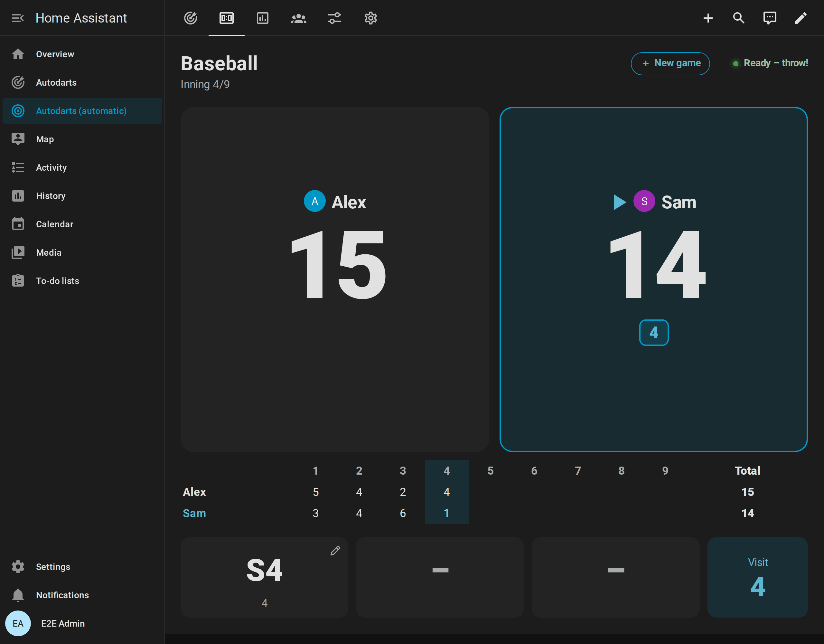
Task: Click Alex's blue A avatar
Action: (315, 201)
